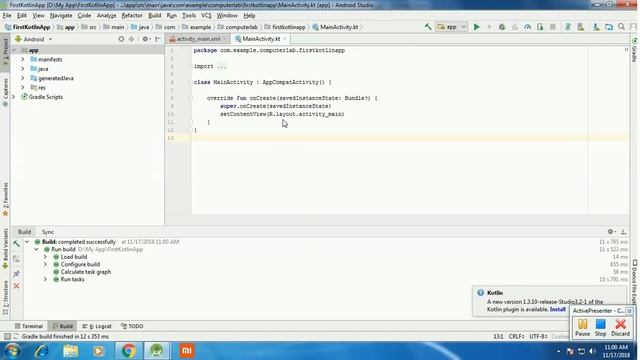The height and width of the screenshot is (360, 640).
Task: Expand the Run tasks node
Action: click(x=45, y=280)
